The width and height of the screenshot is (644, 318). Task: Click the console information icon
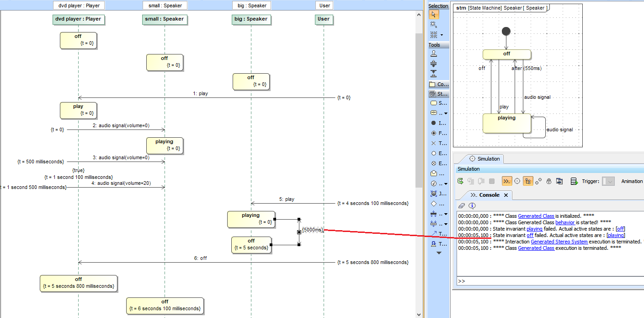[472, 206]
